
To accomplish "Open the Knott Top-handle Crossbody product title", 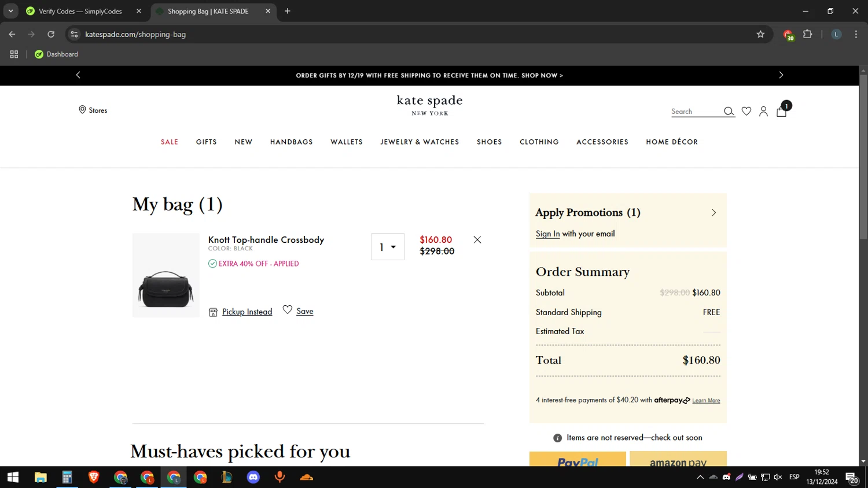I will coord(266,239).
